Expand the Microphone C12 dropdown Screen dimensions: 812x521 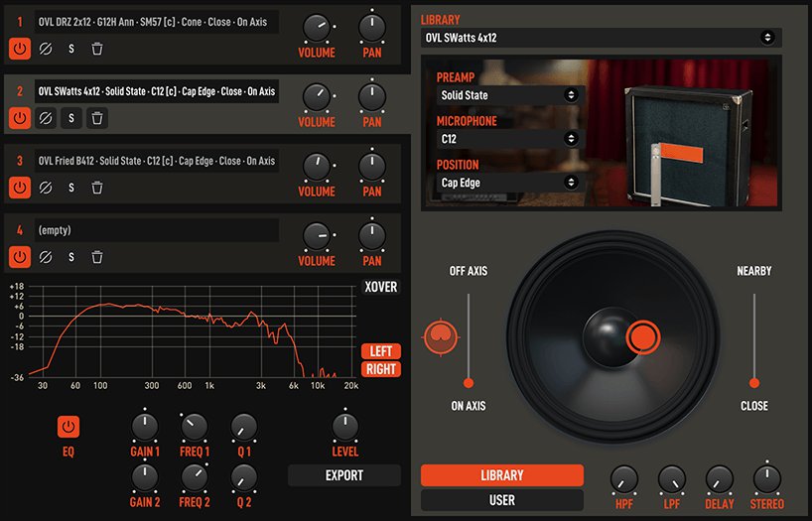(509, 139)
